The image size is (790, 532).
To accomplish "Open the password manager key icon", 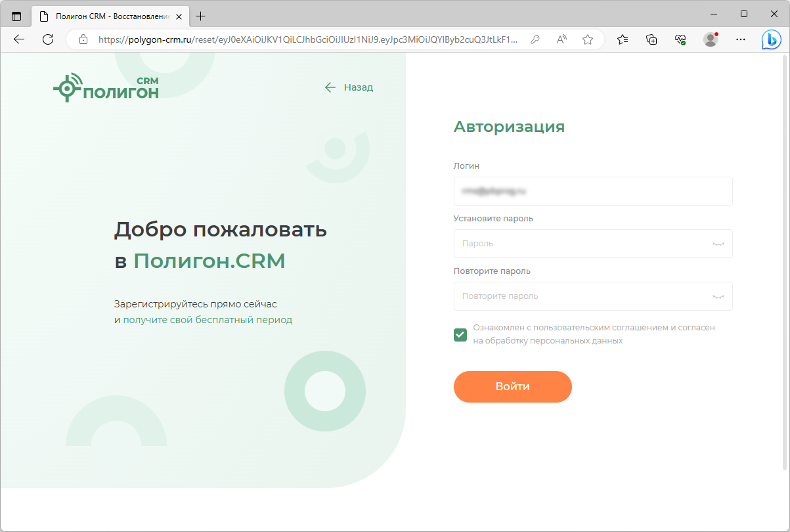I will point(535,39).
